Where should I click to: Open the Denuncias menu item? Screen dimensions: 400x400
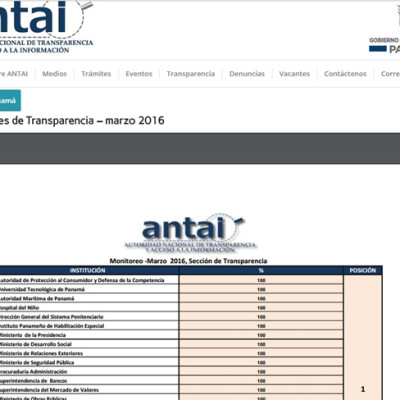pyautogui.click(x=247, y=74)
